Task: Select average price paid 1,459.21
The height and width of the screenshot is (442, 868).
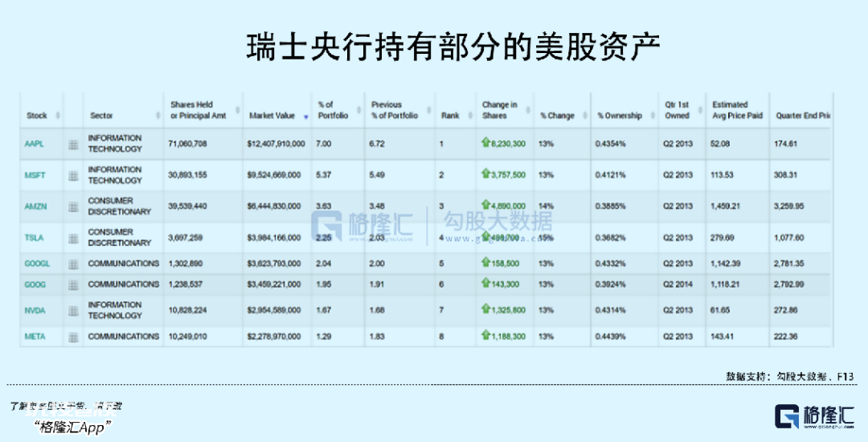Action: (x=725, y=207)
